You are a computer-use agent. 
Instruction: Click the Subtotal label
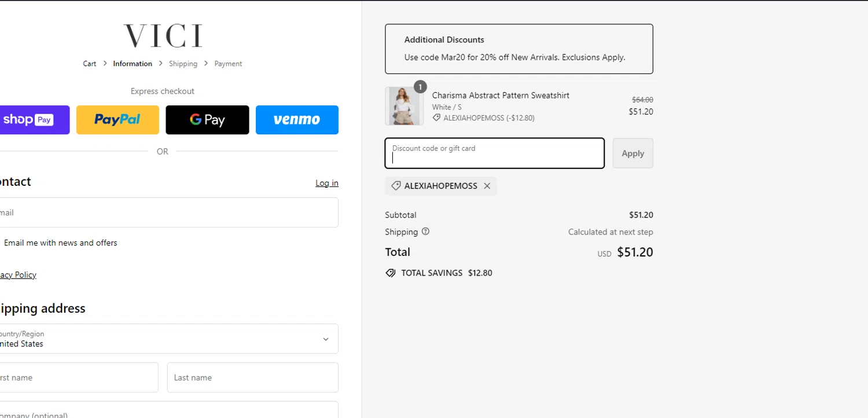400,215
